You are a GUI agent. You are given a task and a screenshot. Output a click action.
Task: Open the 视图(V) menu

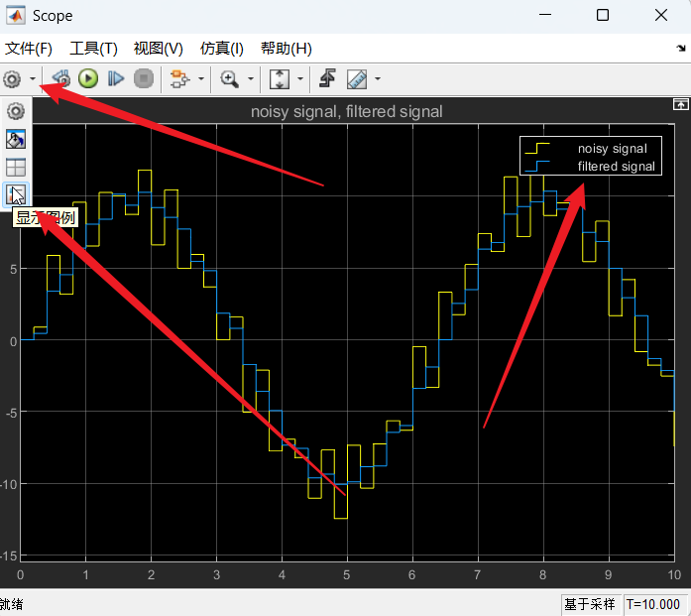point(159,48)
